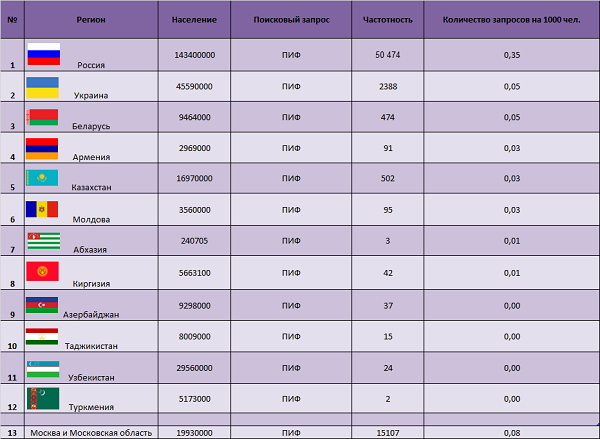Click frequency value "91"
The image size is (600, 439).
pyautogui.click(x=388, y=148)
